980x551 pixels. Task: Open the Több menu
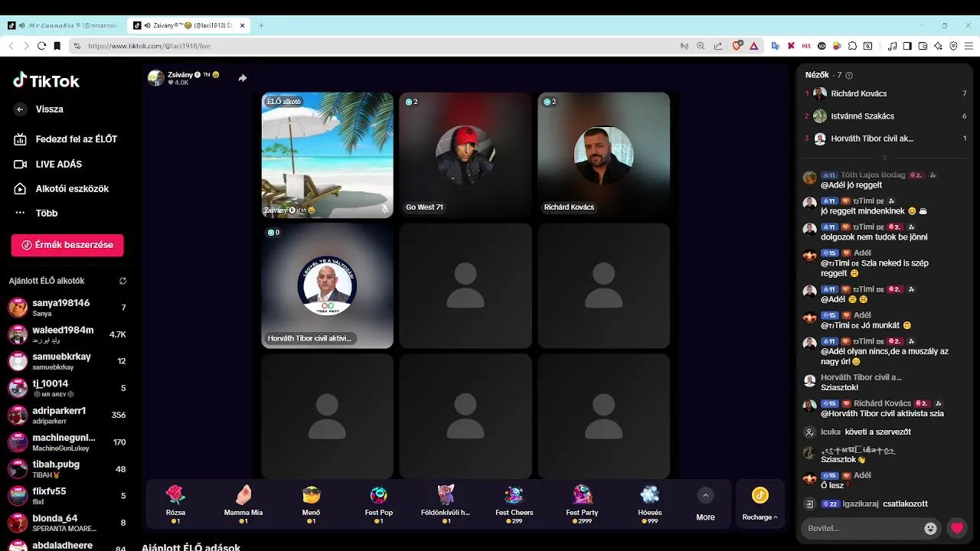(36, 213)
